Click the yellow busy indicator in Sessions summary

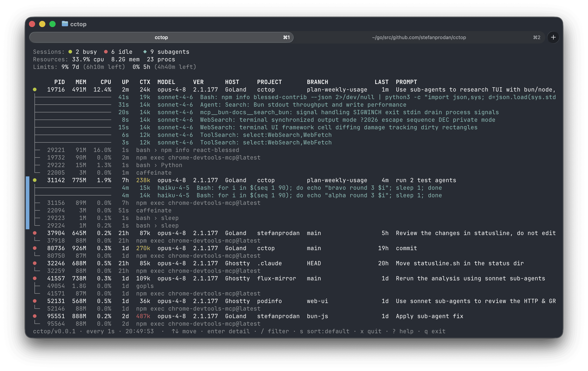pyautogui.click(x=70, y=52)
